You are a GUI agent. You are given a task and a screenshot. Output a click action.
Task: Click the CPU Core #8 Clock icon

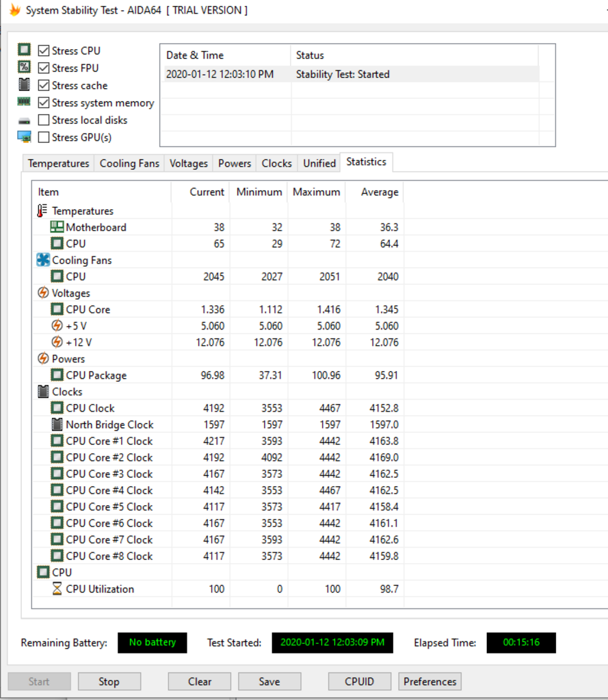(57, 556)
